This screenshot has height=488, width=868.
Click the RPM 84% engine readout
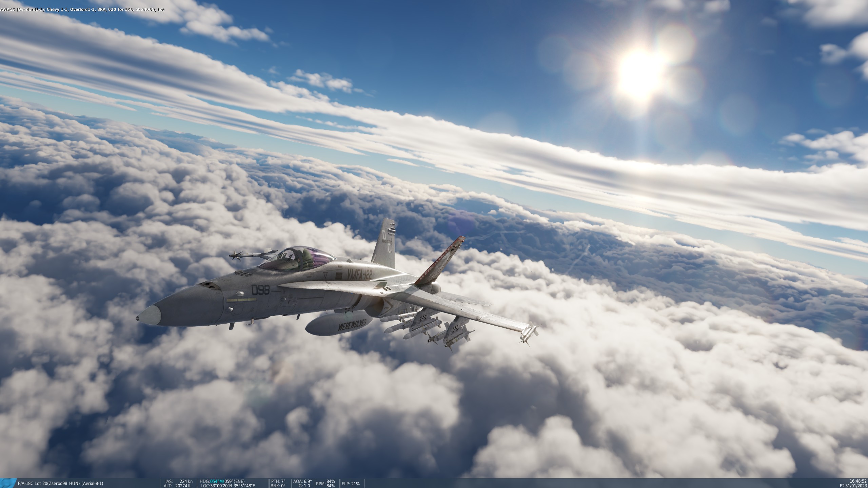[x=325, y=484]
